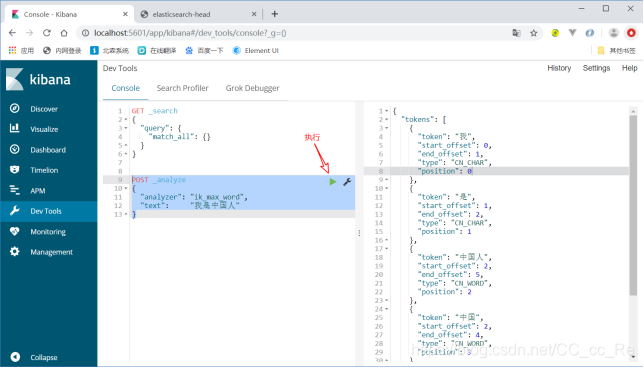Click the "token": "中国人" response line
The height and width of the screenshot is (368, 644).
pos(455,258)
